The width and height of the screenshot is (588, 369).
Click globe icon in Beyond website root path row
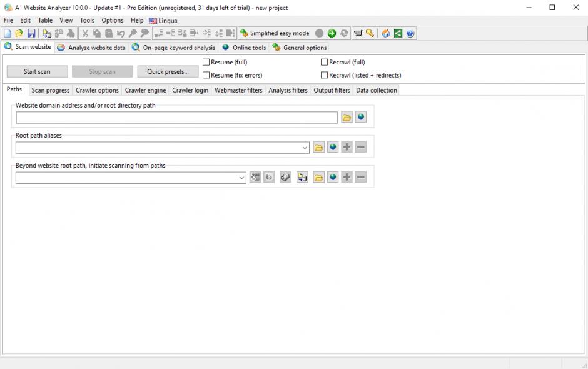pyautogui.click(x=333, y=177)
